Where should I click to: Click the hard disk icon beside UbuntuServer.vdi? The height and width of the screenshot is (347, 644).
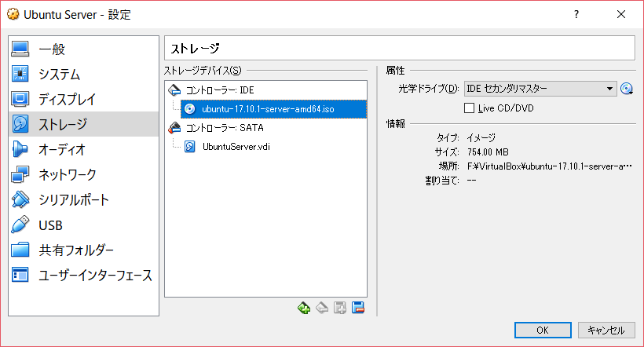(x=189, y=147)
